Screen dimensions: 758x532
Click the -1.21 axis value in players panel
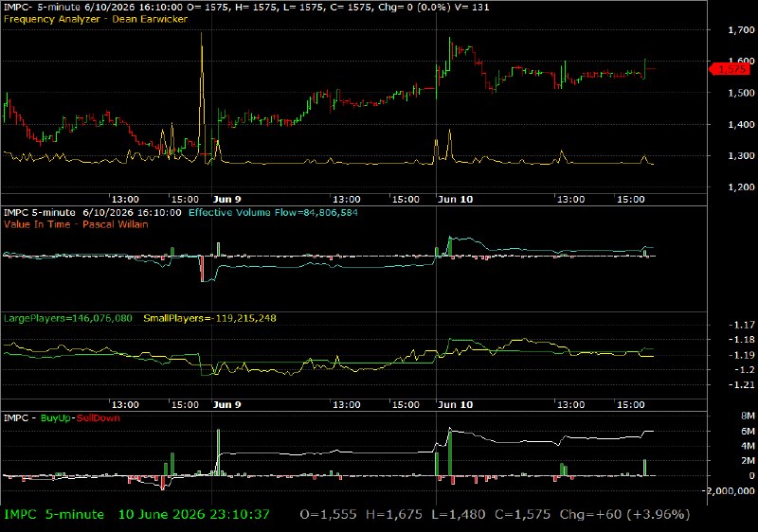(742, 384)
